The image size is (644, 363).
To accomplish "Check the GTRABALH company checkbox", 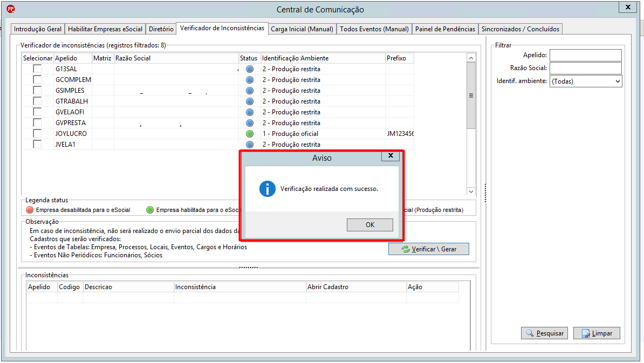I will [37, 101].
